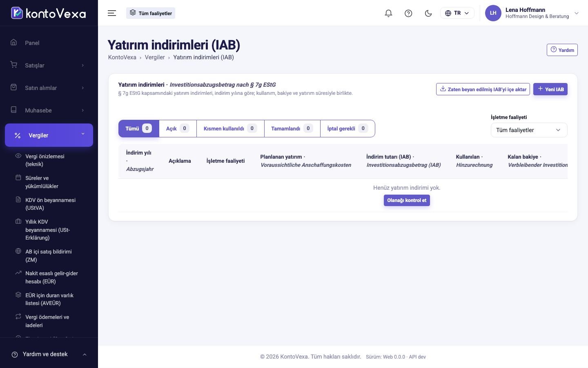Select the Kısmen kullanıldı tab

(230, 128)
